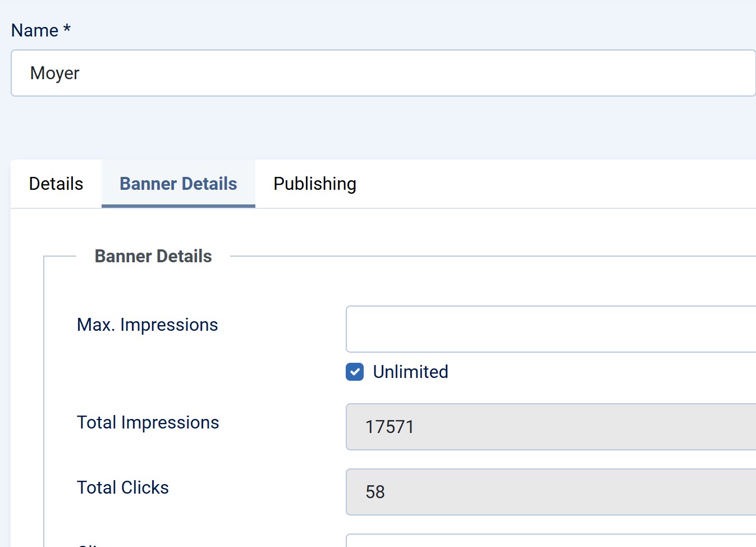Click the Name input field containing Moyer
This screenshot has width=756, height=547.
tap(382, 73)
